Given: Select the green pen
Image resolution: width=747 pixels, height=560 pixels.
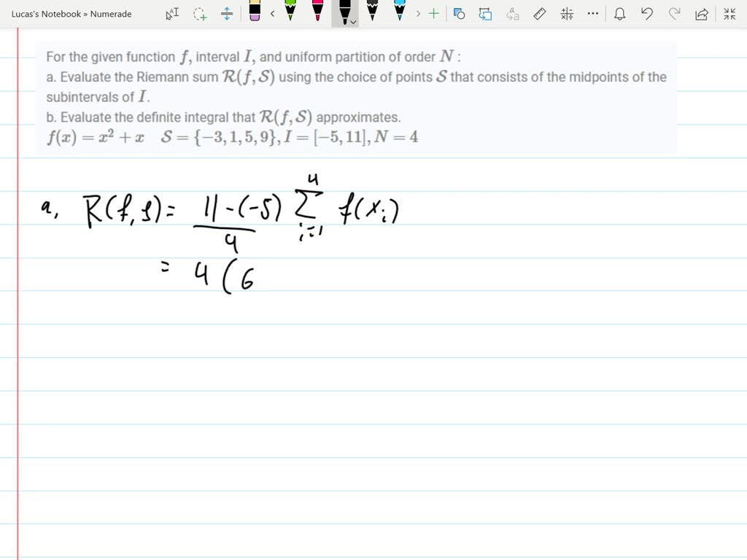Looking at the screenshot, I should (290, 13).
